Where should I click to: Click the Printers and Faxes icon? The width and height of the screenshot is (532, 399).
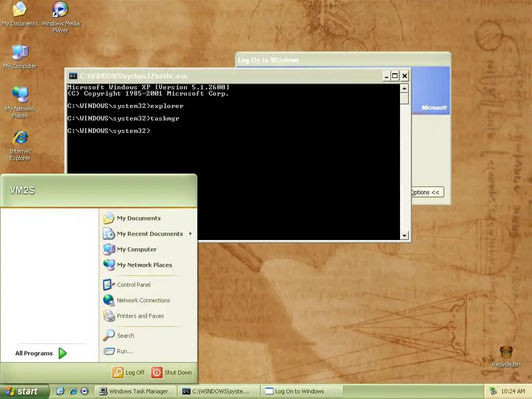click(109, 316)
